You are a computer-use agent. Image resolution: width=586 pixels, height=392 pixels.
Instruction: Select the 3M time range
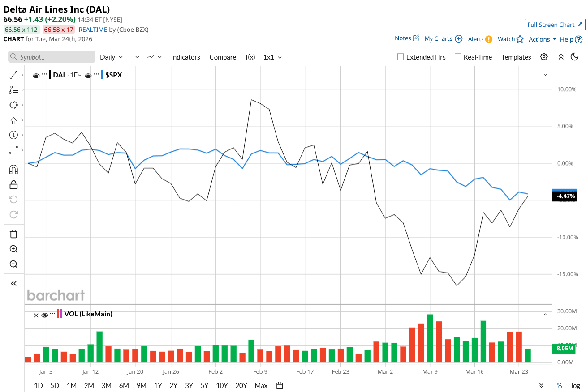pos(106,385)
